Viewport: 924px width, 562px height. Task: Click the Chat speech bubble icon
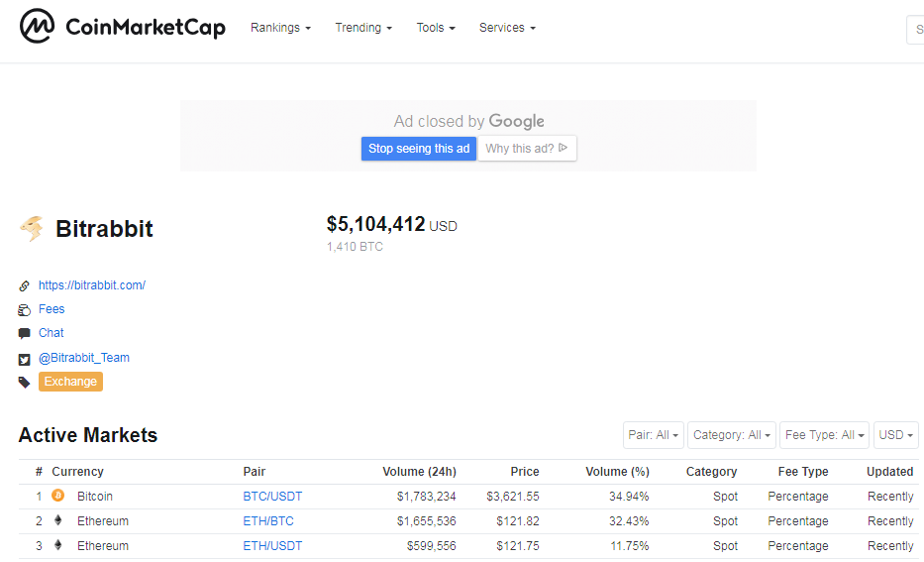coord(24,334)
